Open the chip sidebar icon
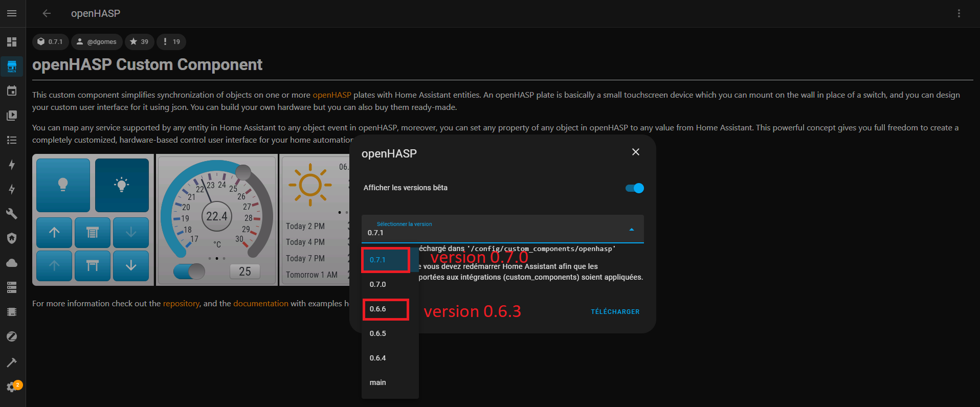Screen dimensions: 980x407 tap(12, 312)
